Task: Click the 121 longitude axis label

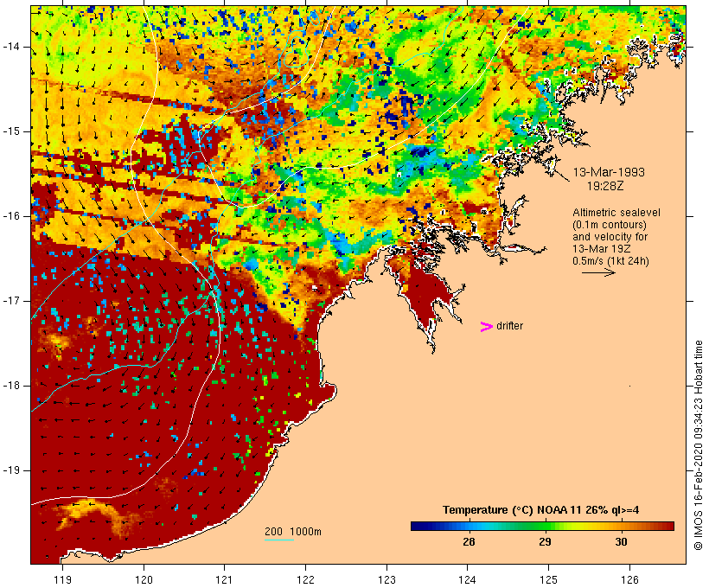Action: (x=224, y=579)
